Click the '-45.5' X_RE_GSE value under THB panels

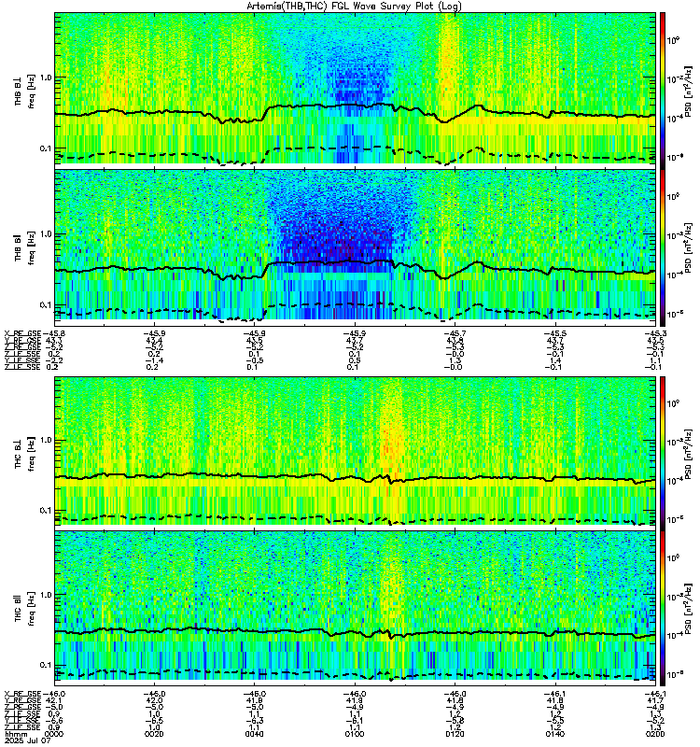pyautogui.click(x=555, y=333)
